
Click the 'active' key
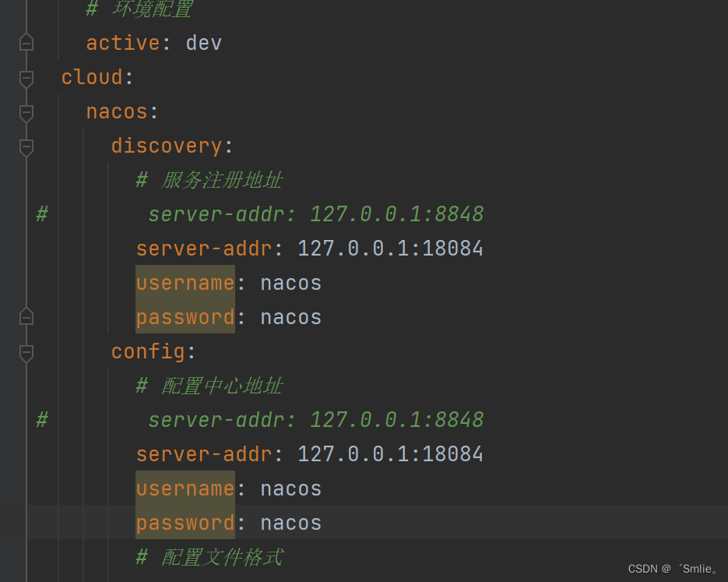coord(123,43)
